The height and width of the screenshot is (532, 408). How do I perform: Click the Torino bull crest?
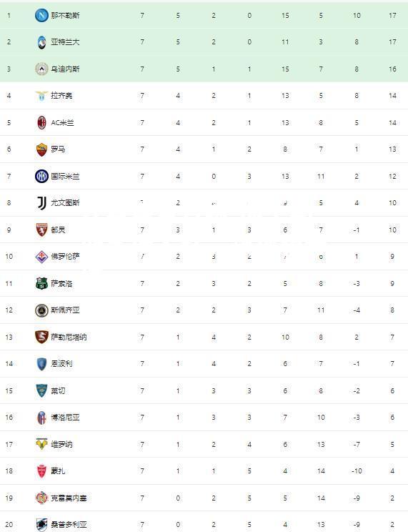click(41, 230)
